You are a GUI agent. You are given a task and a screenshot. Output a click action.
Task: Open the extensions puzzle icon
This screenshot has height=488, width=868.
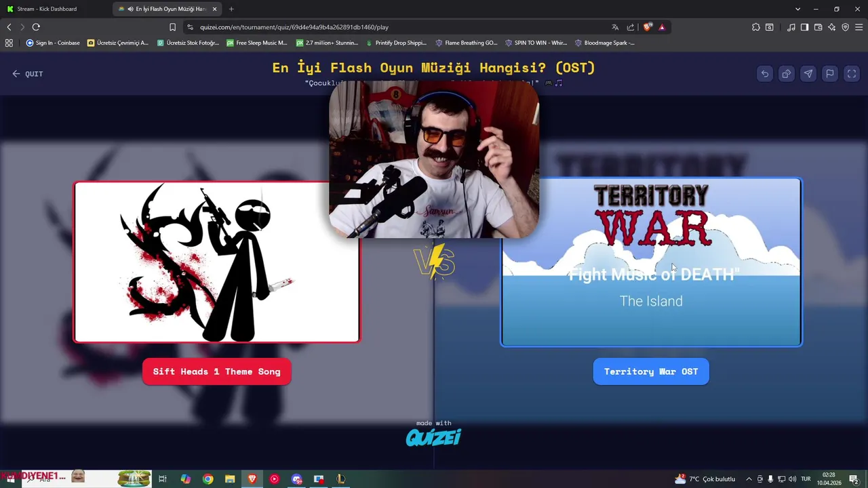[x=756, y=27]
